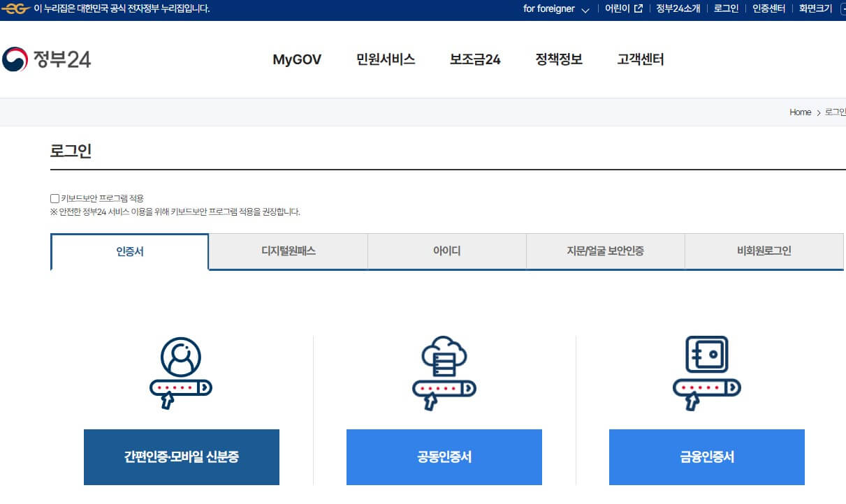Enable the 키보드보안 프로그램 적용 checkbox

point(54,198)
